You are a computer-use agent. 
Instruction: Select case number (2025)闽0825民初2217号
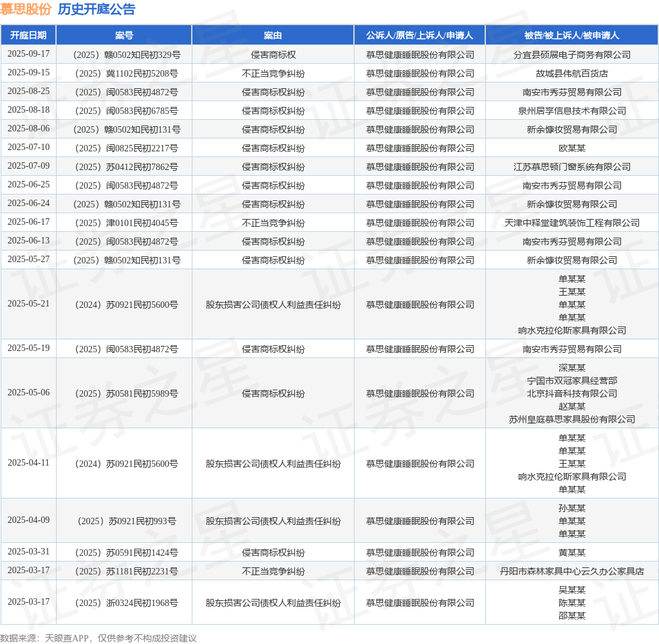(x=127, y=149)
